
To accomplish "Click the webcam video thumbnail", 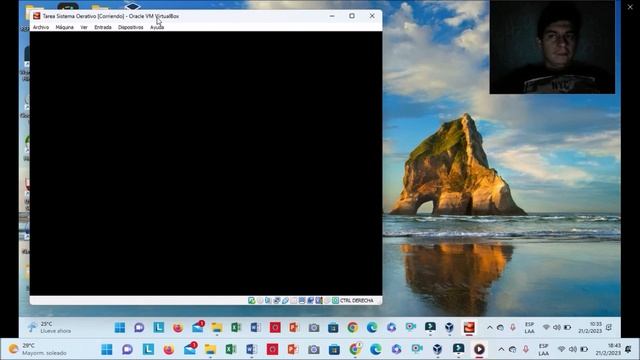I will coord(552,47).
